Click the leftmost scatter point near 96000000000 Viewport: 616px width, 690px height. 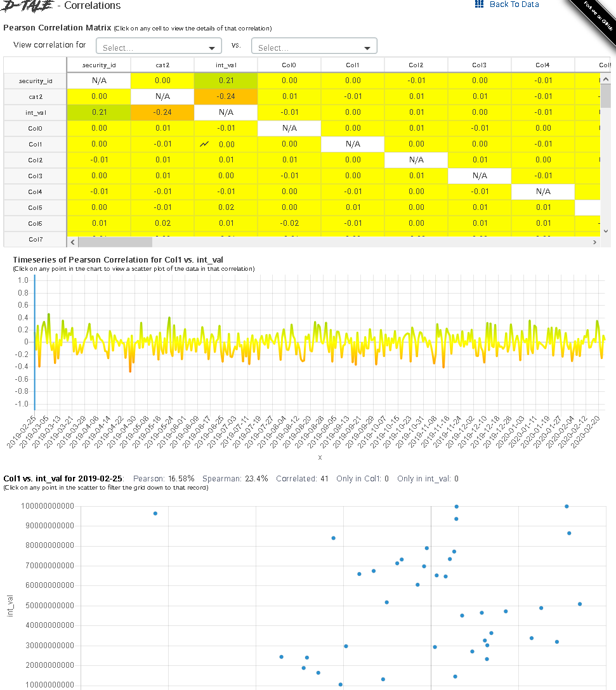coord(155,514)
